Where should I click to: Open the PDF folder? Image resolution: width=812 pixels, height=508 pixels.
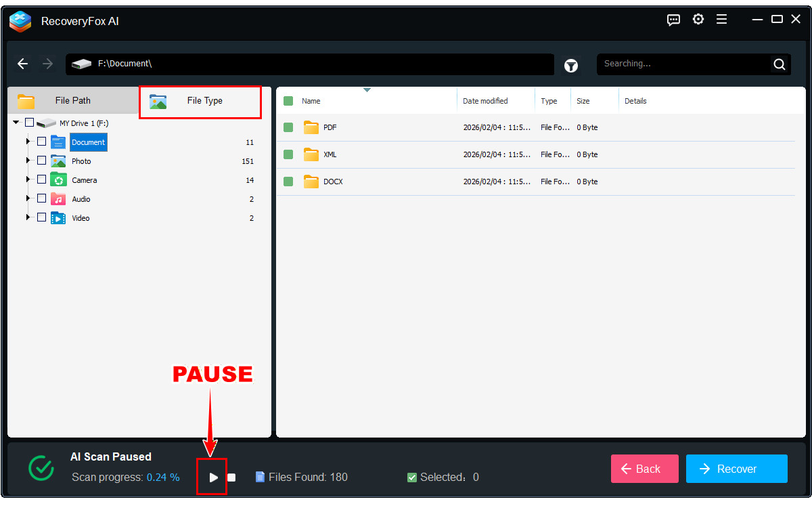[x=329, y=127]
